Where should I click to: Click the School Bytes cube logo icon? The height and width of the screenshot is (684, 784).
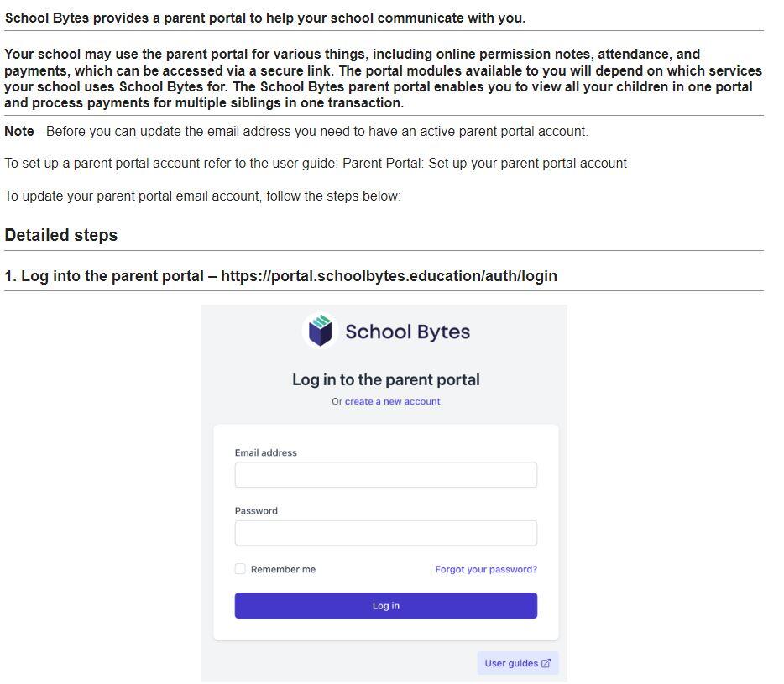click(x=320, y=331)
